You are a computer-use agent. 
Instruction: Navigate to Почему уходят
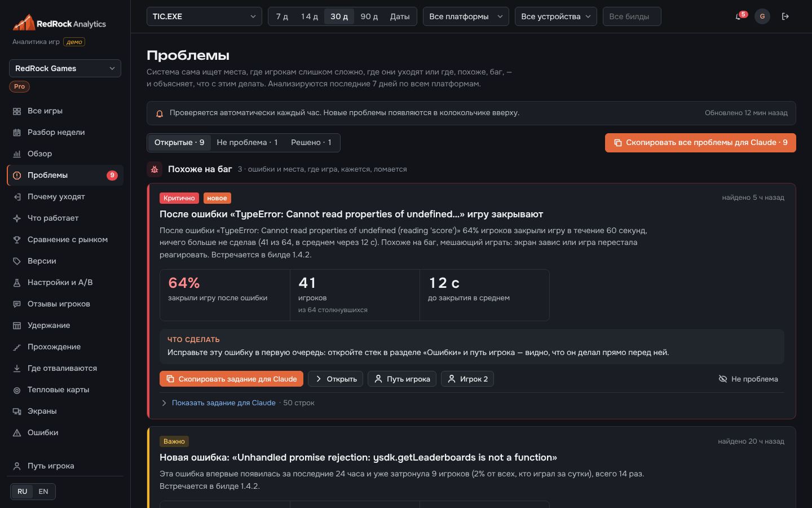point(65,197)
